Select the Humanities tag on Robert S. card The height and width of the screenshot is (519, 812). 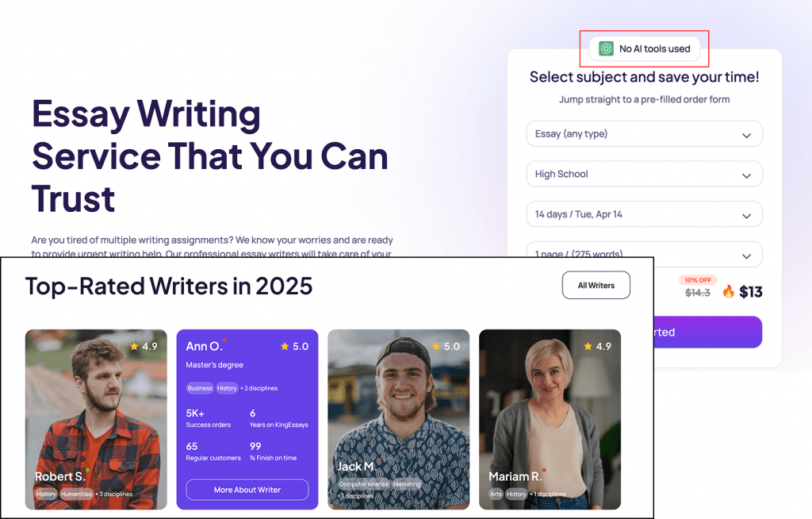76,494
